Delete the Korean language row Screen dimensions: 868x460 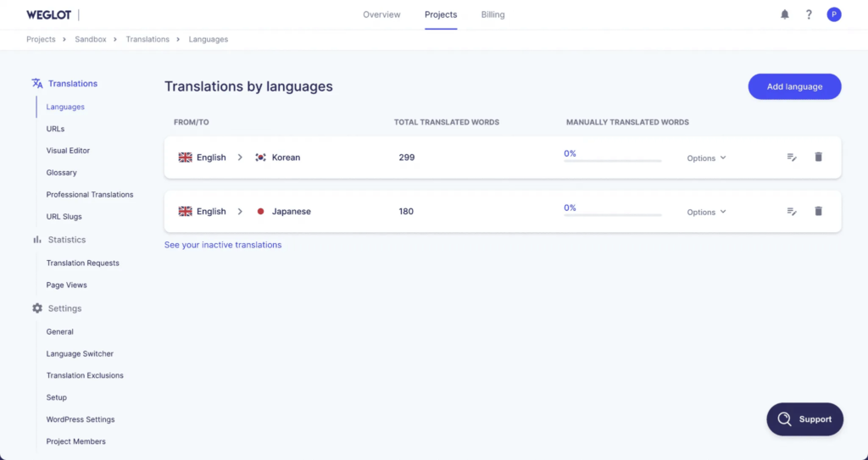818,158
